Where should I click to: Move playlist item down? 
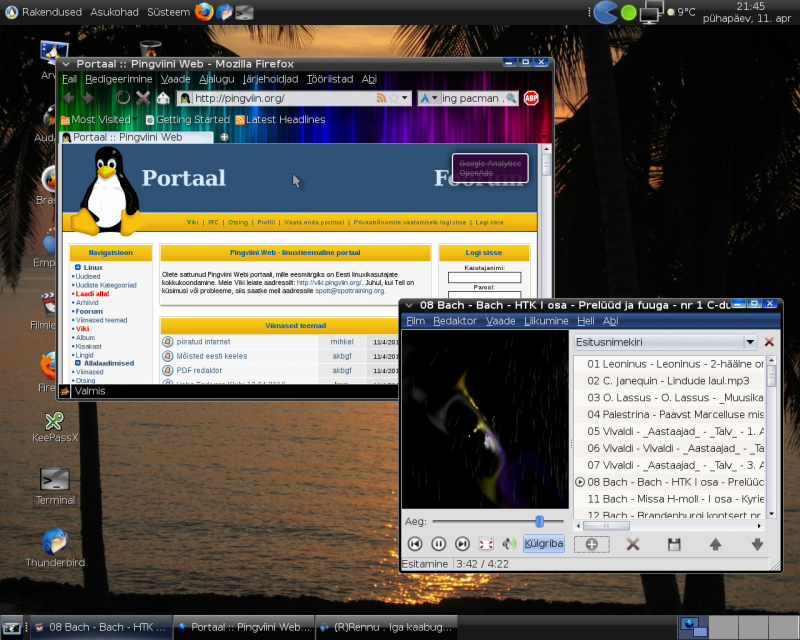(757, 545)
